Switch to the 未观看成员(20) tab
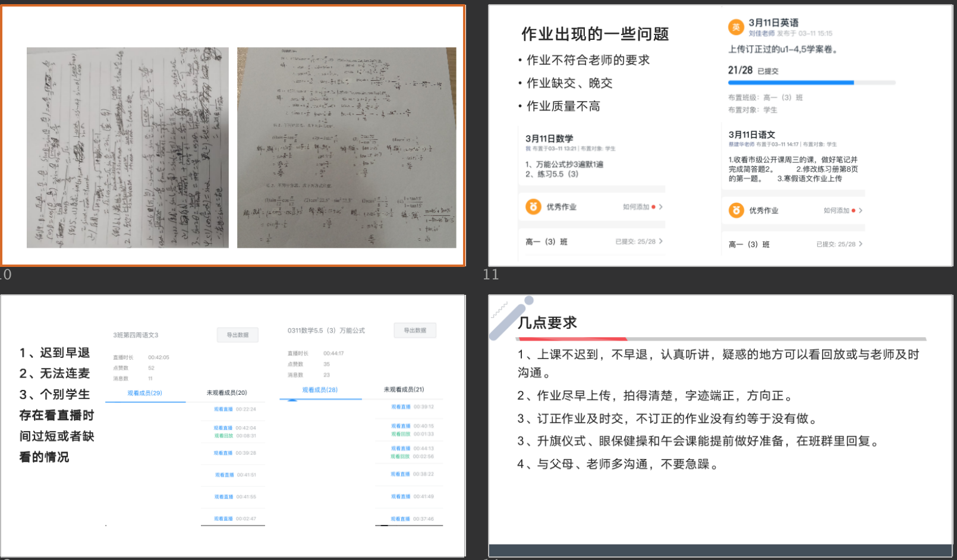Viewport: 957px width, 560px height. (x=226, y=393)
